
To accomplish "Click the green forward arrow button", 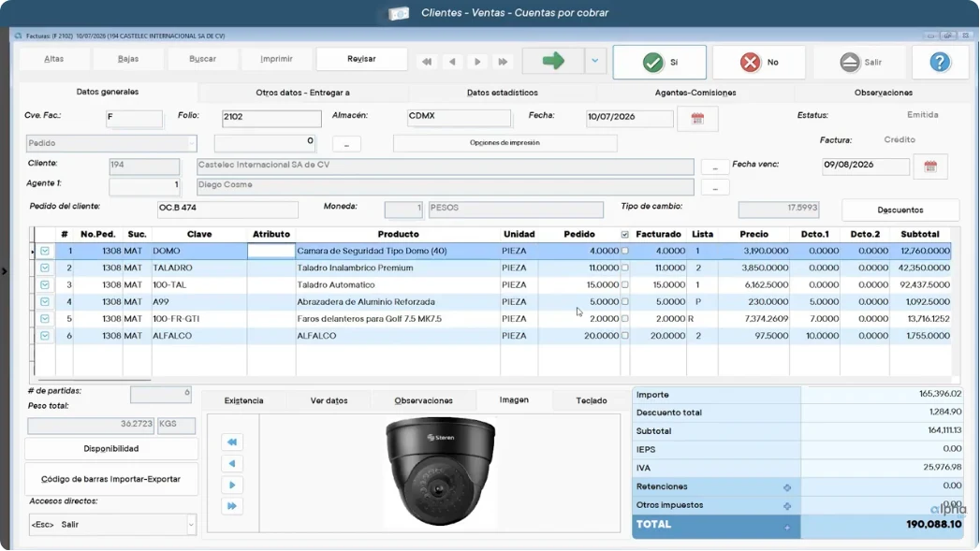I will [x=553, y=61].
